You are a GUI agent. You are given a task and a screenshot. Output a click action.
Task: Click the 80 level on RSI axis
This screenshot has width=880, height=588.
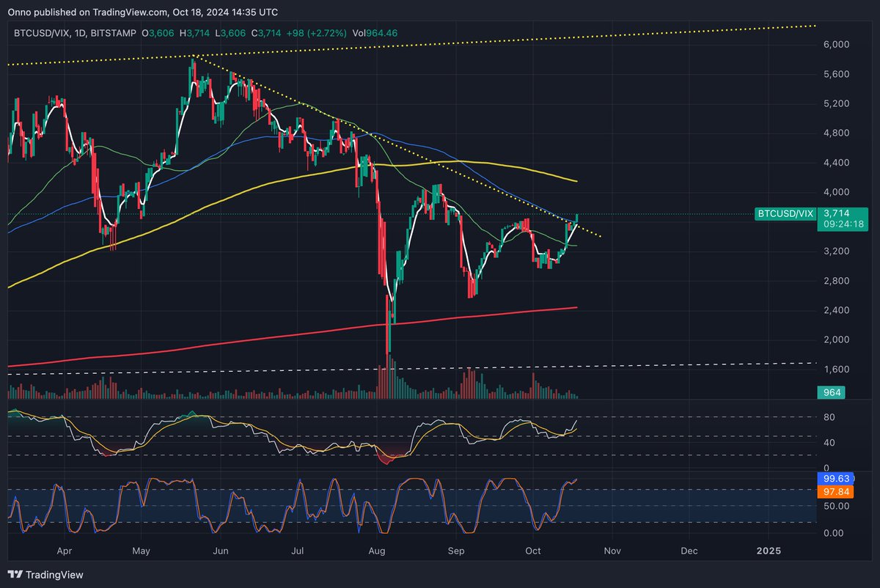coord(831,417)
